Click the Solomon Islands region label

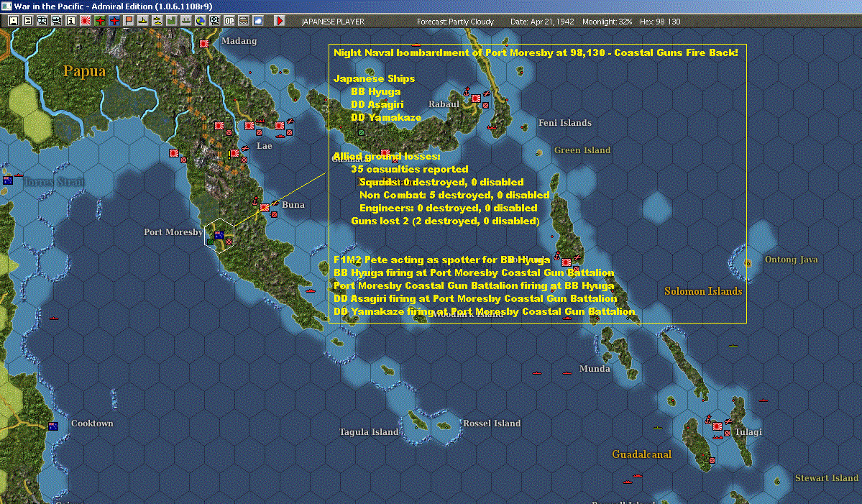[703, 291]
